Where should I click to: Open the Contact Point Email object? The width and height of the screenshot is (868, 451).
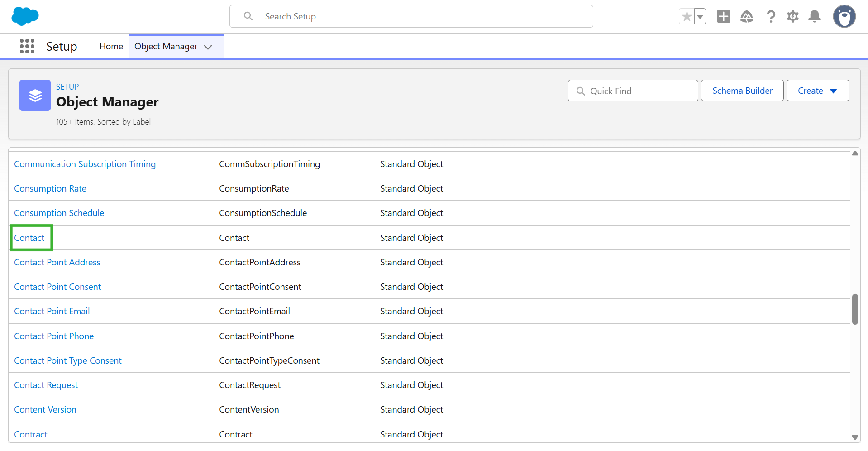pyautogui.click(x=52, y=311)
